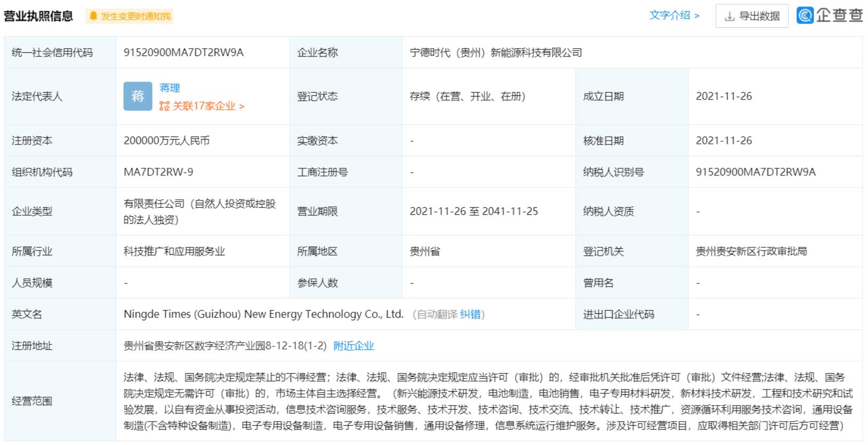Open legal representative 蒋理 link
Image resolution: width=868 pixels, height=445 pixels.
point(170,88)
